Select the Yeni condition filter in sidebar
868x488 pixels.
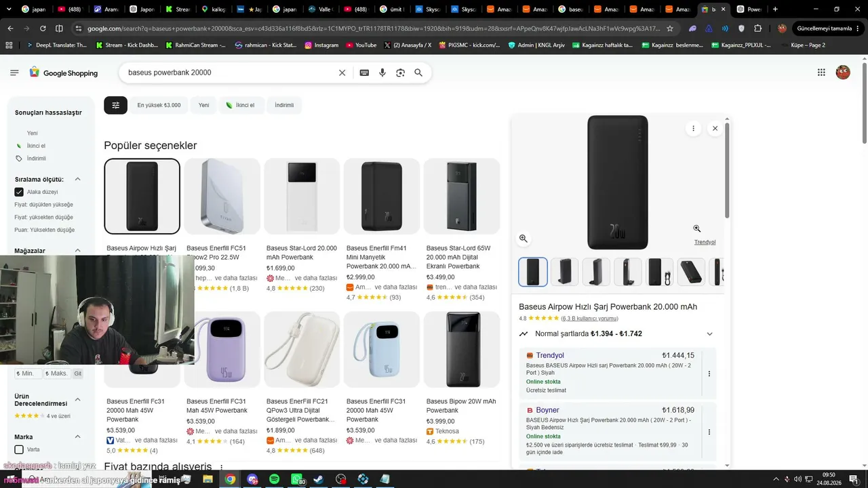tap(32, 134)
